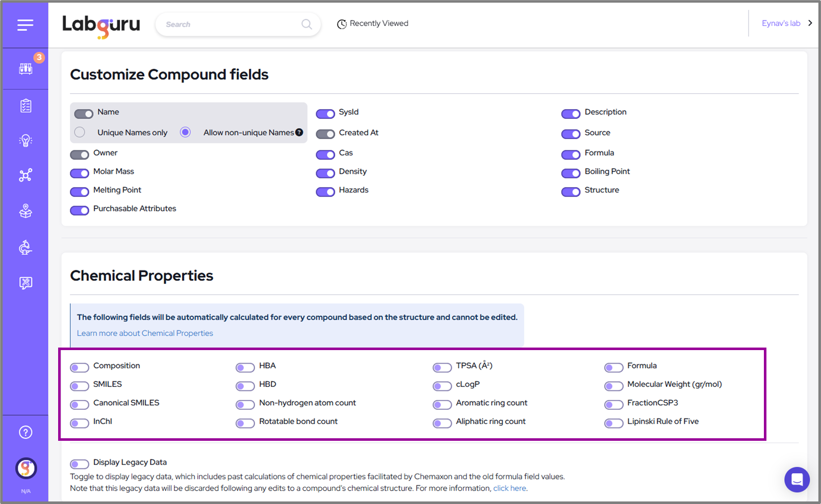The image size is (821, 504).
Task: Click the molecule network sidebar icon
Action: click(25, 176)
